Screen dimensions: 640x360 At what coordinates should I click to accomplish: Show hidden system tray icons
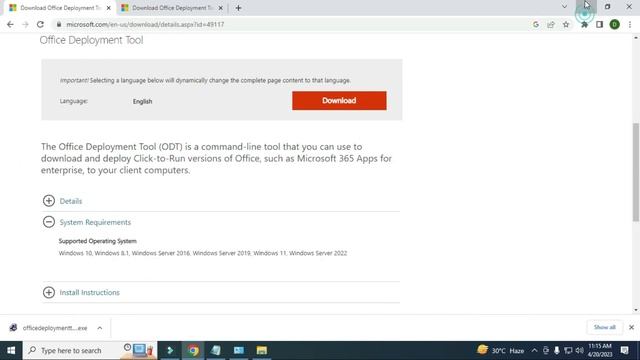534,350
